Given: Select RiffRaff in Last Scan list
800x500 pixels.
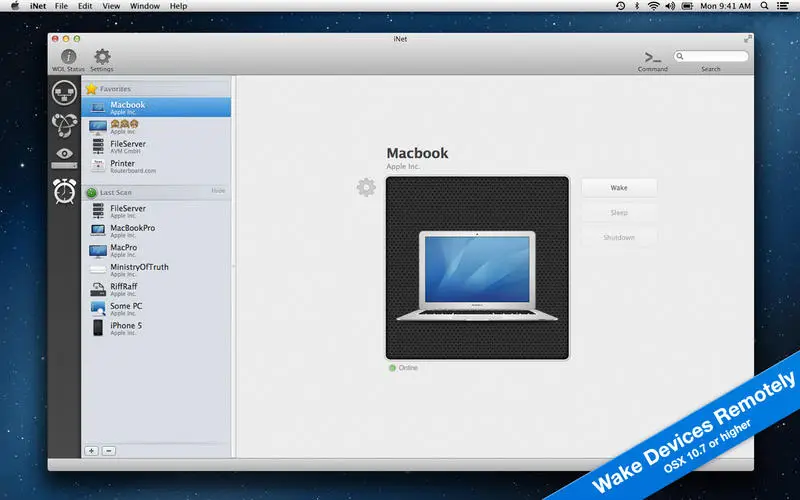Looking at the screenshot, I should tap(156, 289).
